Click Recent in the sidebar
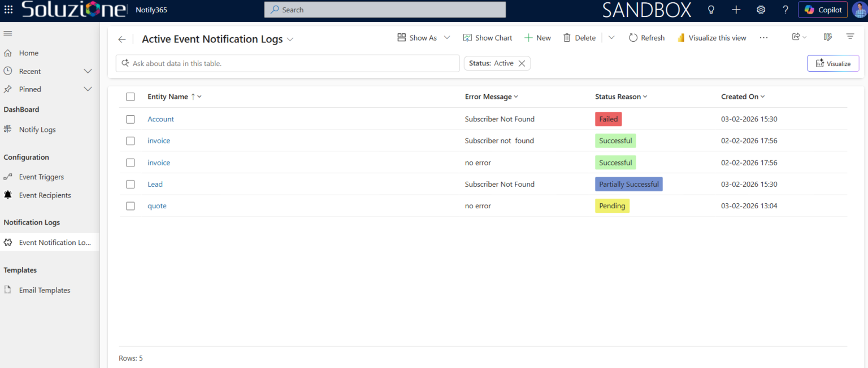 point(30,71)
